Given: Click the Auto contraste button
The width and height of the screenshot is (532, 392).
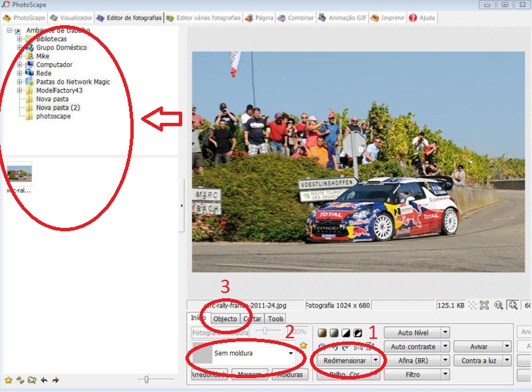Looking at the screenshot, I should click(x=413, y=347).
